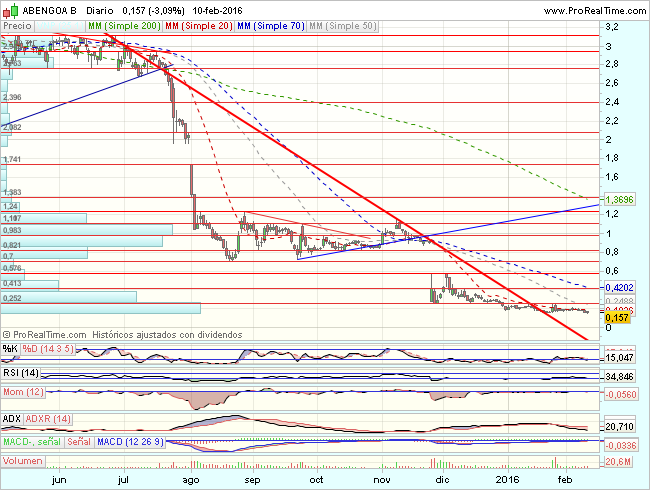Image resolution: width=650 pixels, height=490 pixels.
Task: Click the nov month label on time axis
Action: 382,480
